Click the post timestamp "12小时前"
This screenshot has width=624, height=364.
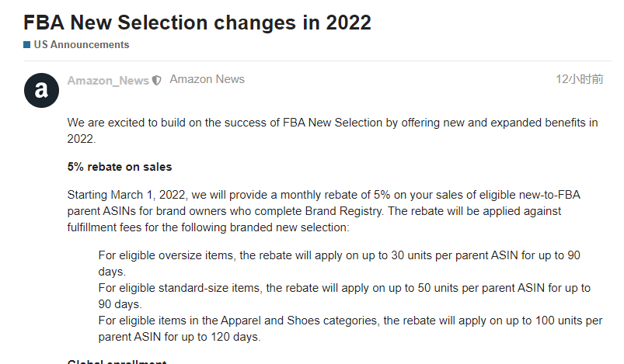click(x=579, y=79)
